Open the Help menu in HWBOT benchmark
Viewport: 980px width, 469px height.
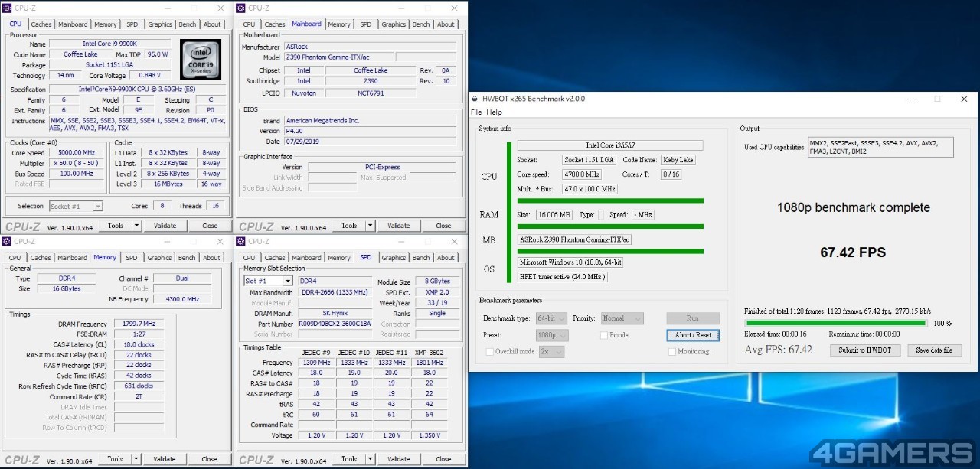point(494,112)
